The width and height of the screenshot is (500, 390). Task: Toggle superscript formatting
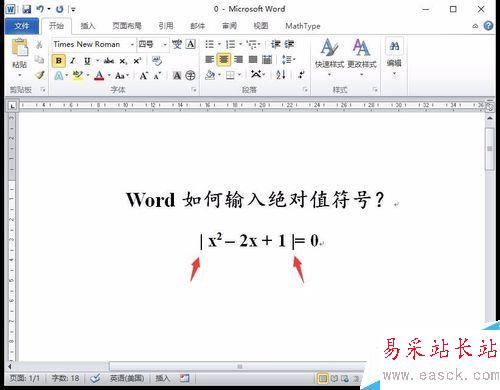(137, 61)
